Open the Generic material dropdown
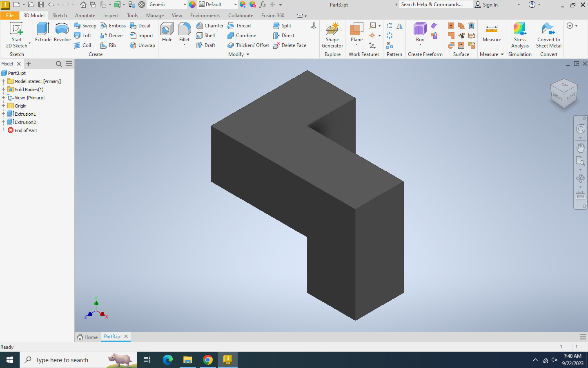 [x=185, y=4]
